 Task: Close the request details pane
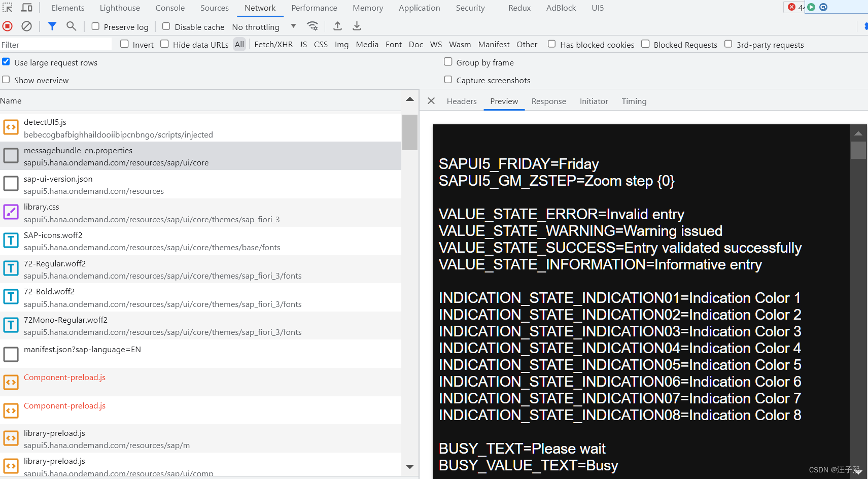pos(431,101)
